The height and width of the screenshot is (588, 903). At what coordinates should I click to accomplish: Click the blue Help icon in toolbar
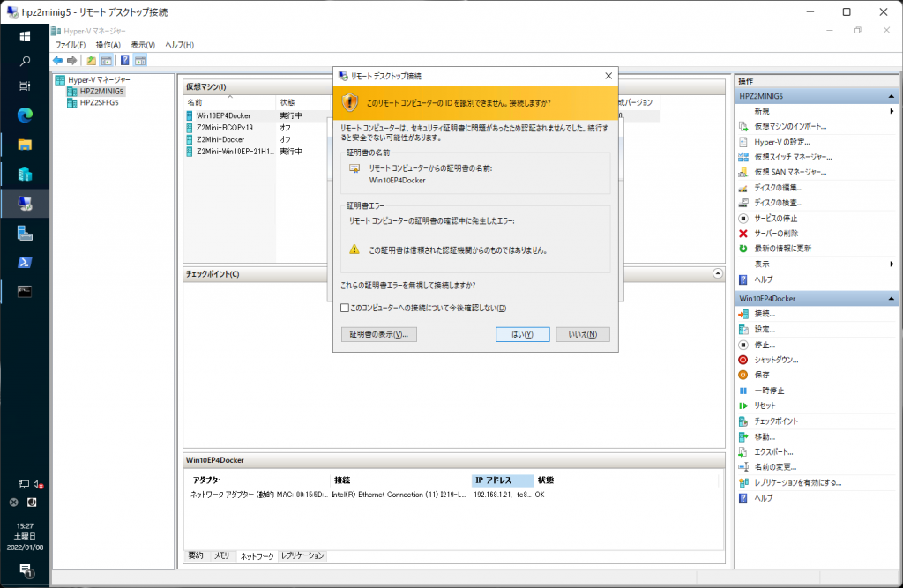coord(125,61)
